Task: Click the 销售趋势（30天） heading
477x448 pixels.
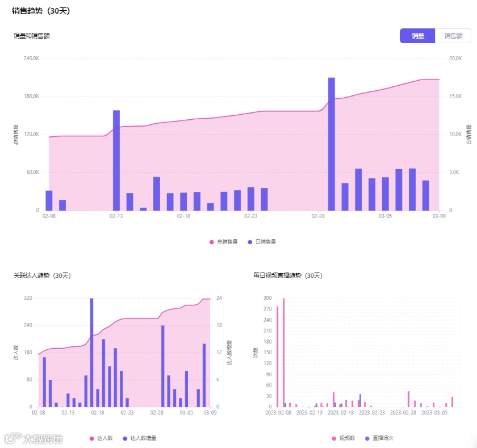Action: (x=41, y=11)
